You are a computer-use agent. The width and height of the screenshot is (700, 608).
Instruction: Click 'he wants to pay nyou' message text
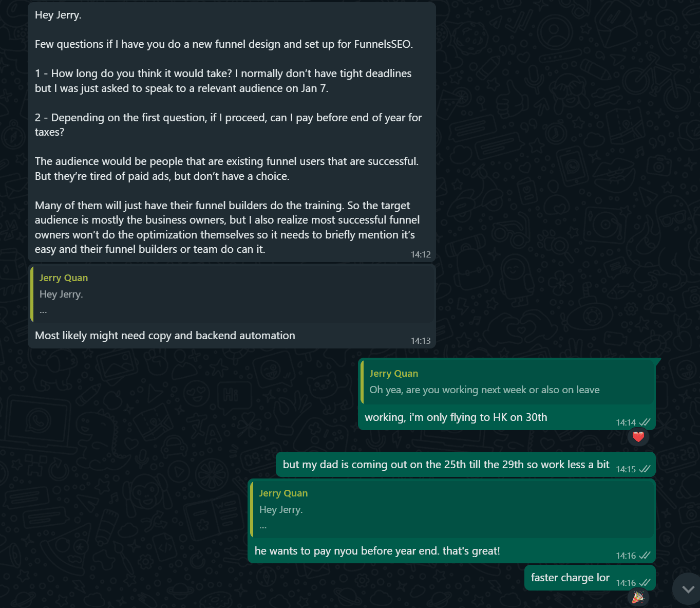click(377, 551)
